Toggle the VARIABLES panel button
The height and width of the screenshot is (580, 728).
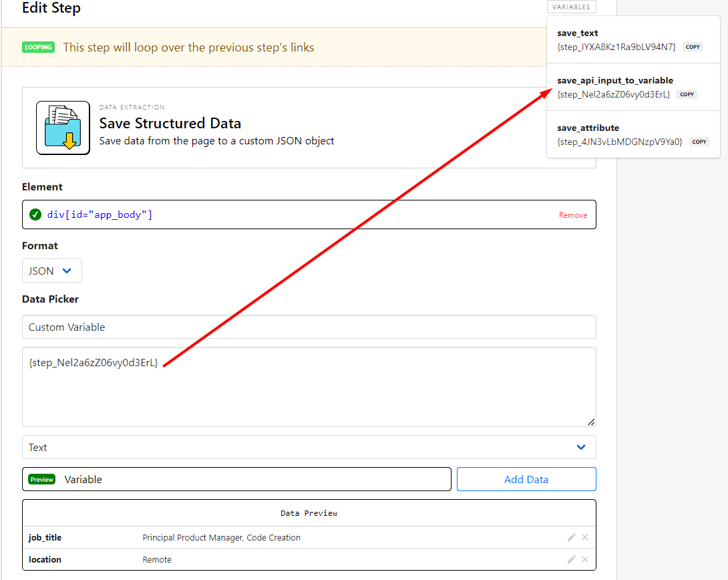(x=572, y=7)
